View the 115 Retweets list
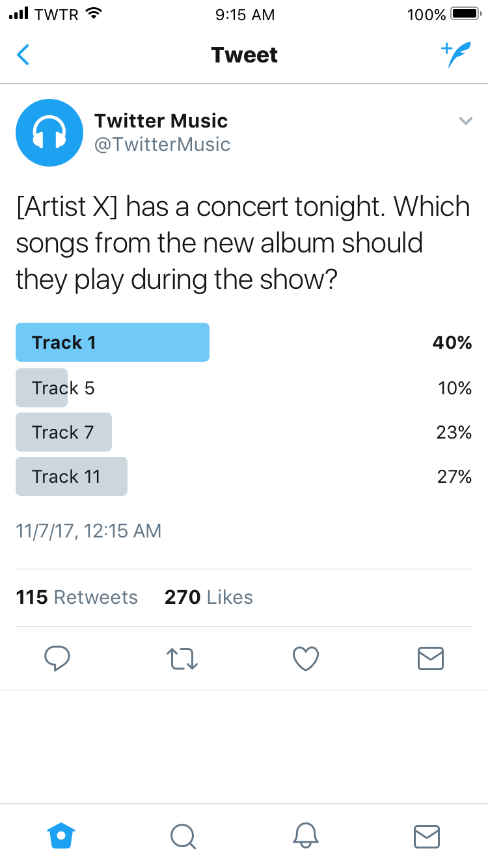The image size is (488, 868). [77, 597]
